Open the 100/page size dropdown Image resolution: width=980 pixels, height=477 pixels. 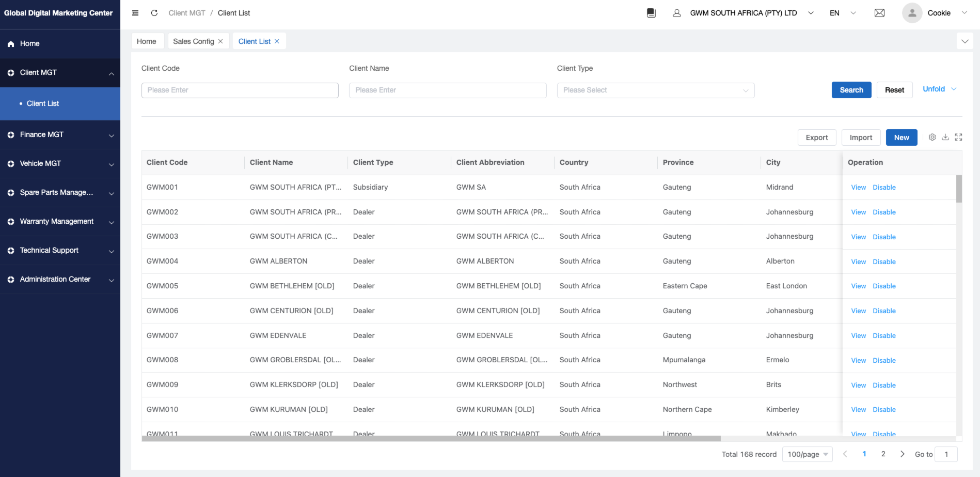[x=807, y=454]
